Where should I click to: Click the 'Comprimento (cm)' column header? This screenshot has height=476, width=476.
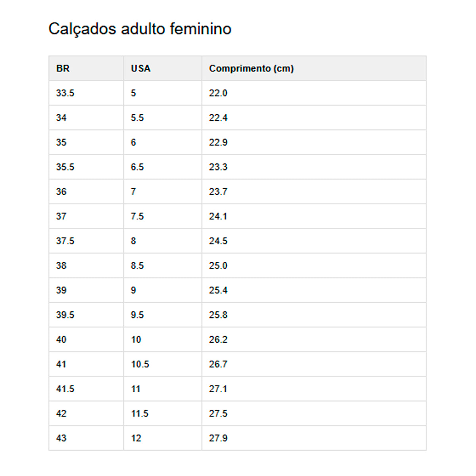pos(251,69)
